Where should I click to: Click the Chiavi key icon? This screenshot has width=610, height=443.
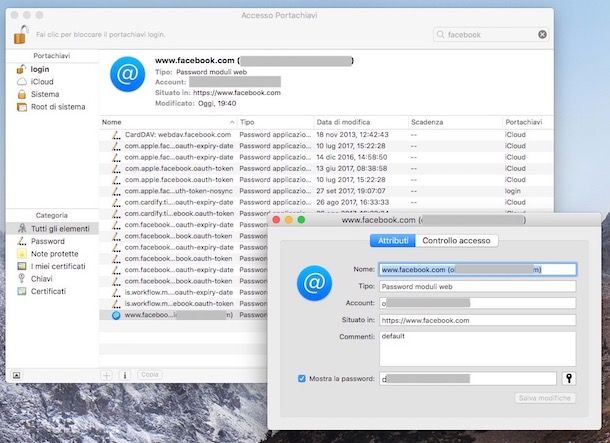click(22, 278)
